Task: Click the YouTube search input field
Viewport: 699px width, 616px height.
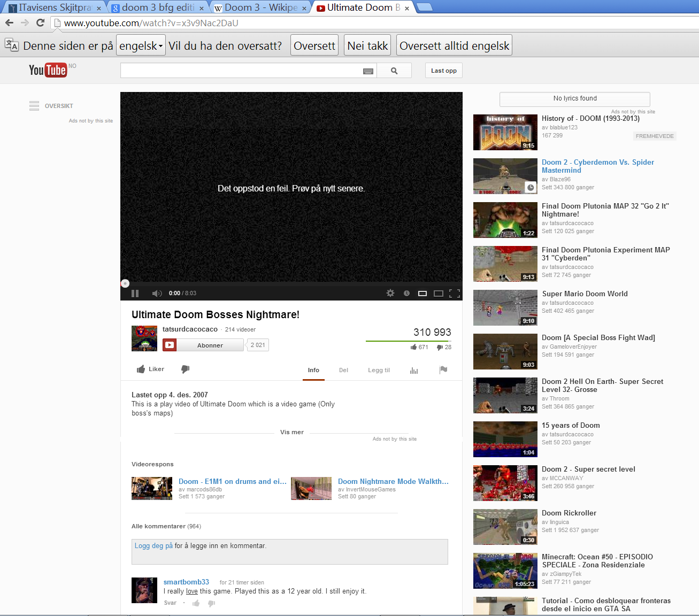Action: tap(242, 71)
